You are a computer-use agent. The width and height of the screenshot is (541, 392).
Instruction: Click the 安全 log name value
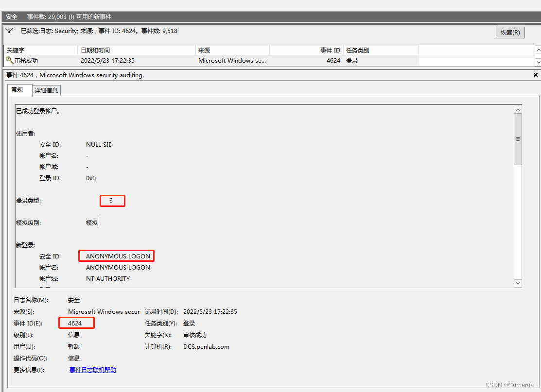pos(74,300)
